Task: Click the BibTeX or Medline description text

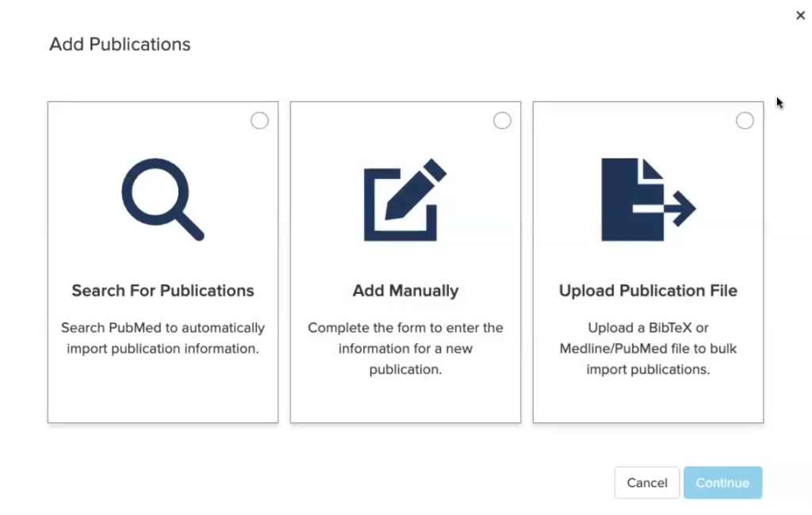Action: click(648, 349)
